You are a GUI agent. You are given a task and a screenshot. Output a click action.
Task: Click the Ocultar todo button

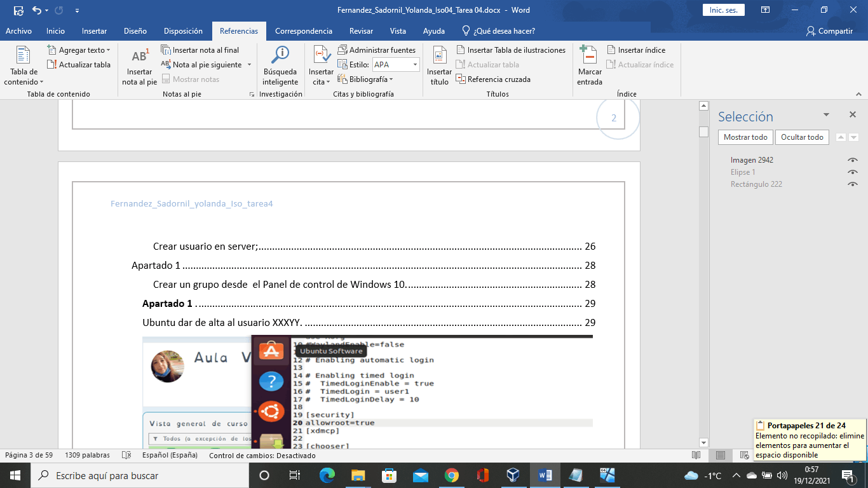802,137
